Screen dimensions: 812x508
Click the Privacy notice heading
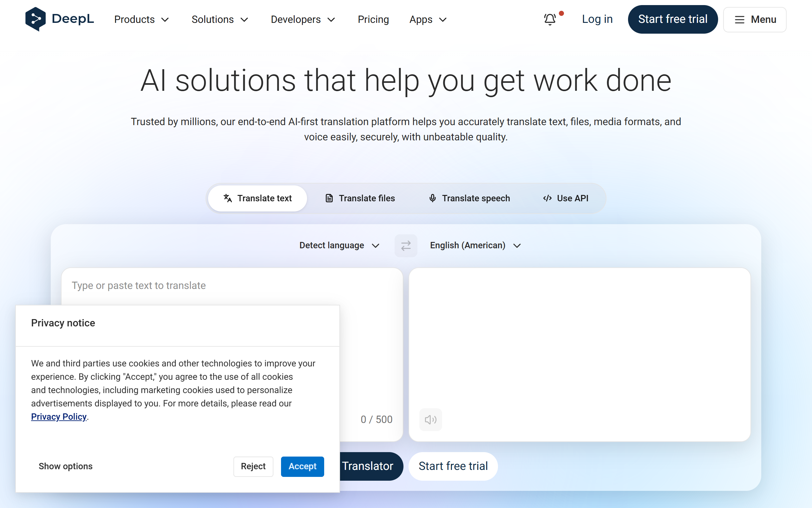point(63,323)
